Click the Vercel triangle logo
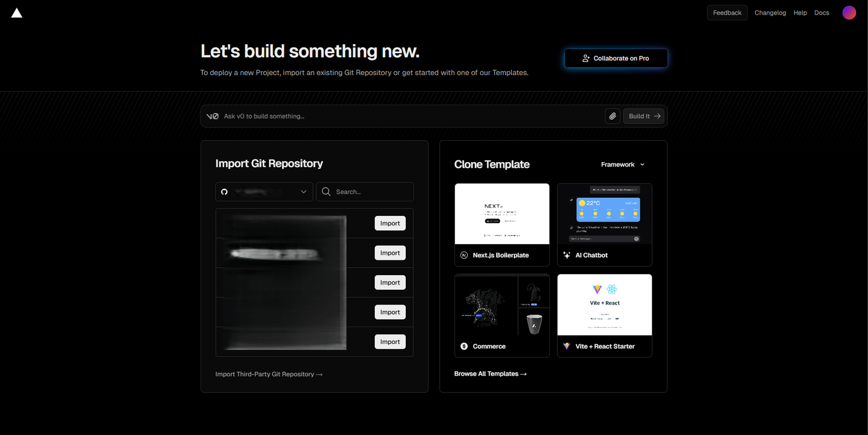The height and width of the screenshot is (435, 868). tap(16, 12)
